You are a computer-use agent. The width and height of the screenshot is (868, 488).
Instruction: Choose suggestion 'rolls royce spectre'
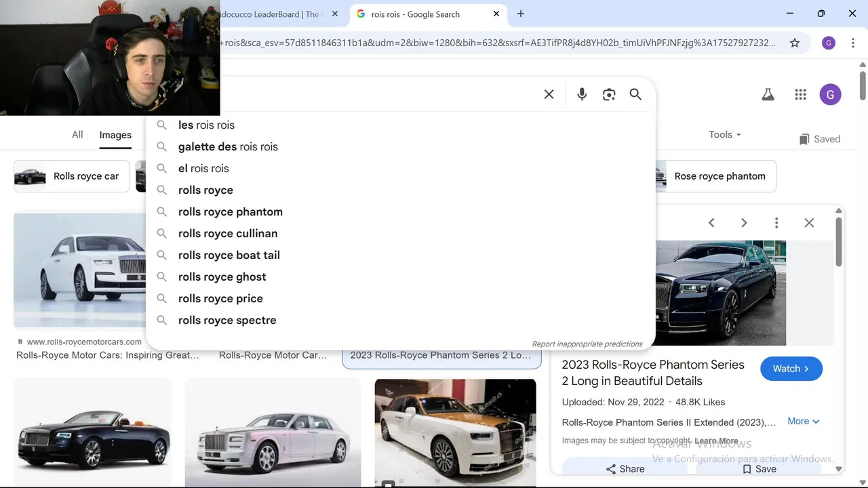[x=400, y=320]
